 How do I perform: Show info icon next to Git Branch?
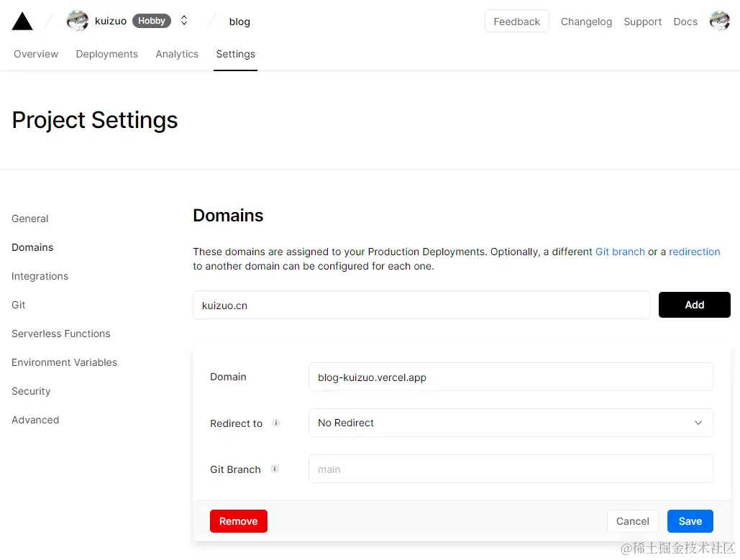point(275,469)
